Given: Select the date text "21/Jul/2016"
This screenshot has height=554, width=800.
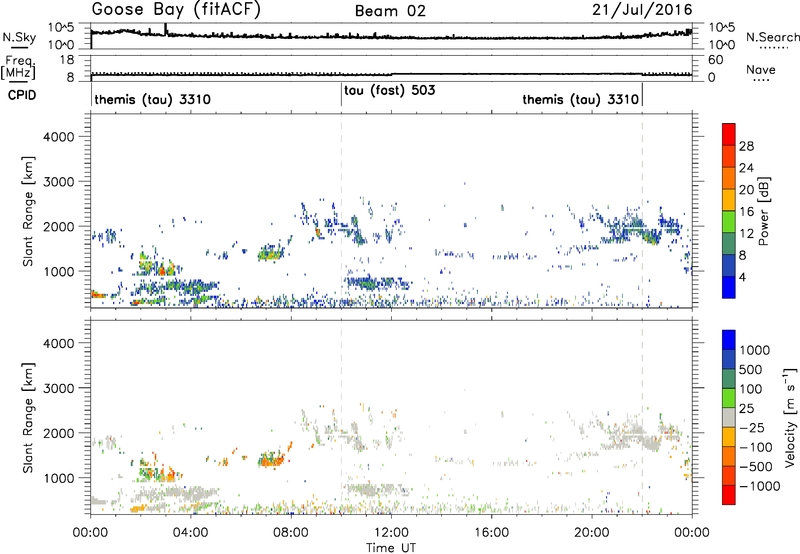Looking at the screenshot, I should tap(642, 10).
